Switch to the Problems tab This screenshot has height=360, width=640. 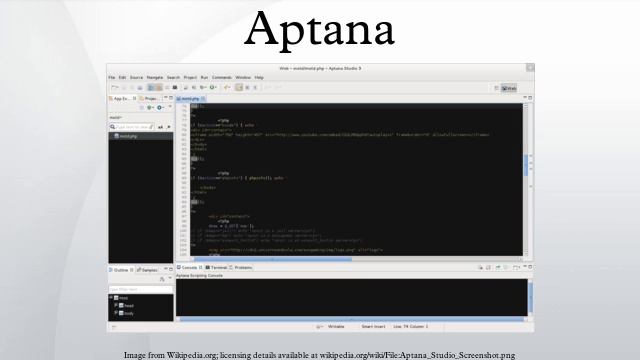(241, 267)
